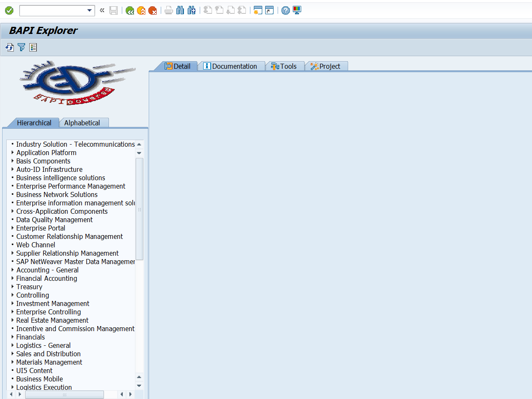Expand the Treasury node
532x399 pixels.
pyautogui.click(x=13, y=287)
